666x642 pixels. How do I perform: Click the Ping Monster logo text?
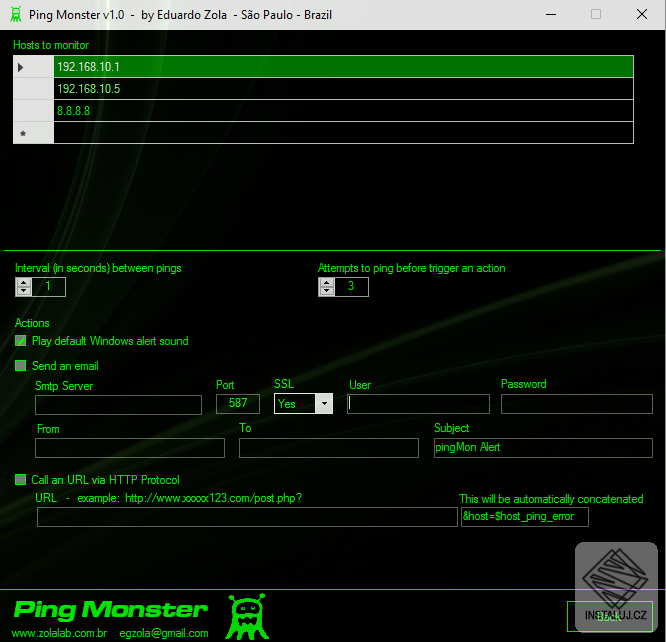point(111,610)
